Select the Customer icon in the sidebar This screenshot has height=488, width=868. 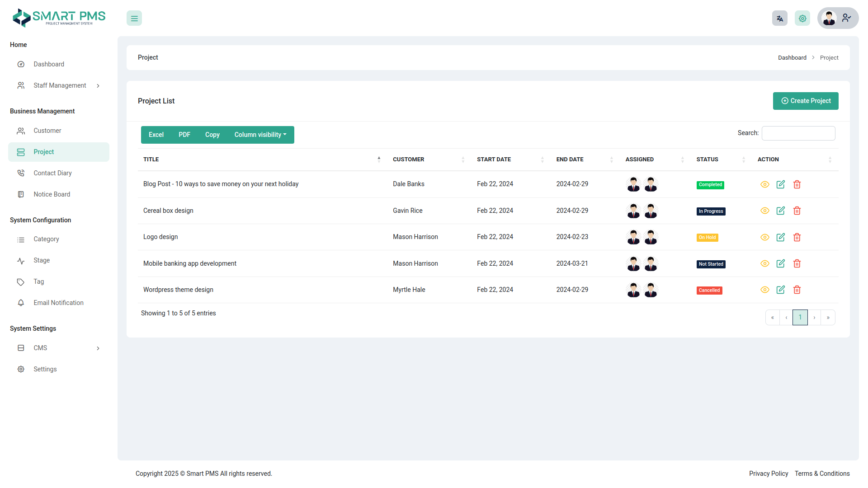(x=21, y=131)
